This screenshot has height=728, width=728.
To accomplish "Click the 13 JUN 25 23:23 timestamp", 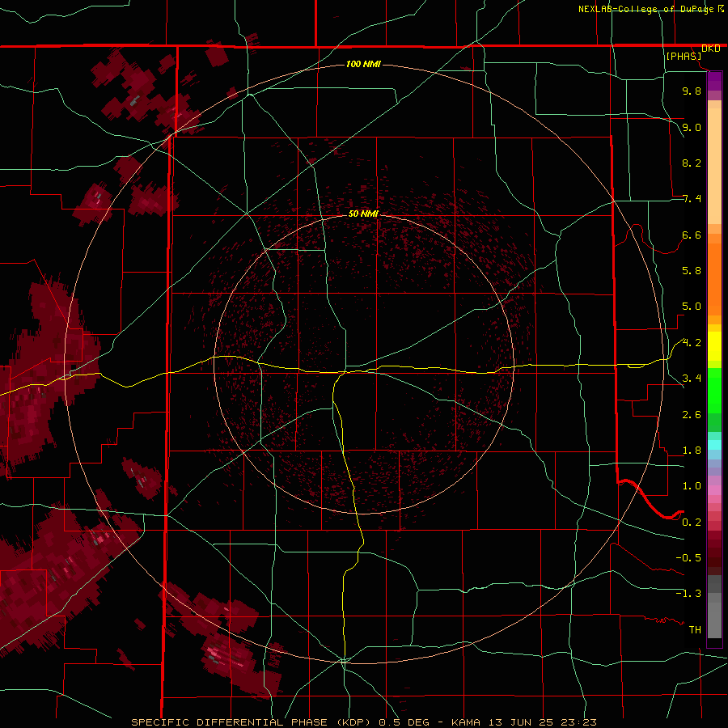I will tap(542, 722).
